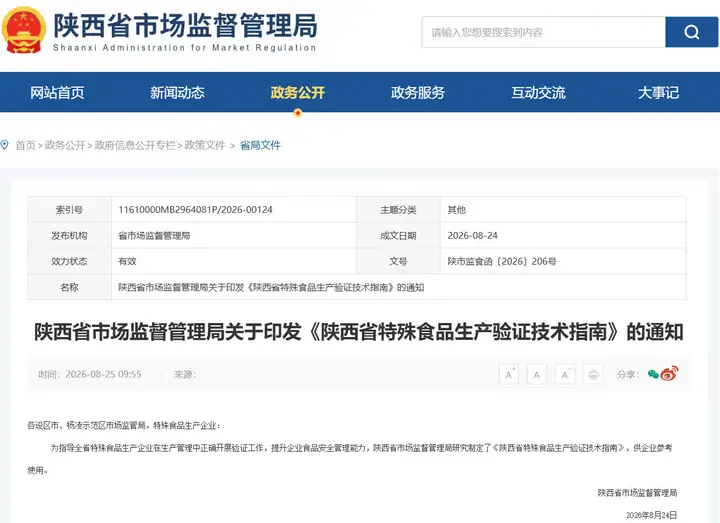The height and width of the screenshot is (523, 720).
Task: Click the print page icon
Action: (593, 375)
